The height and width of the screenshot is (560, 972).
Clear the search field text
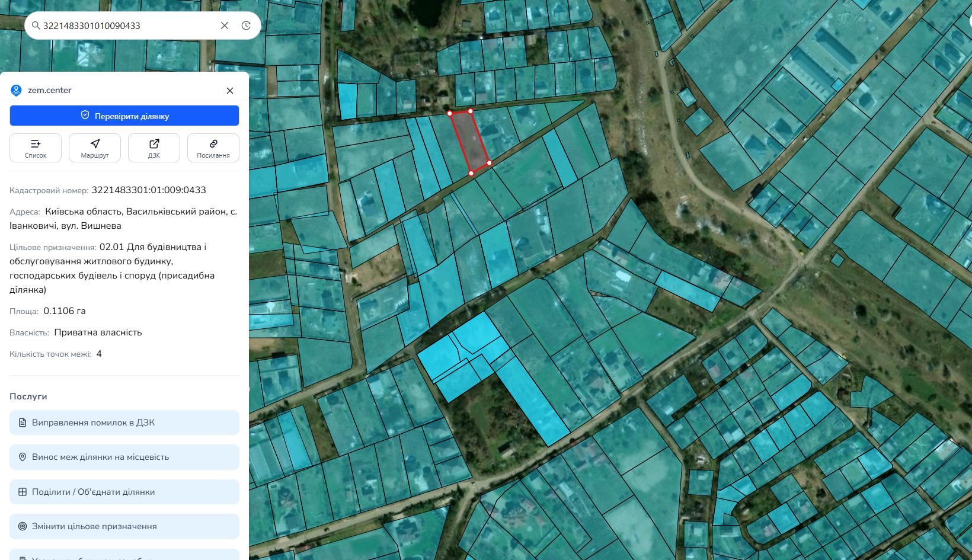pyautogui.click(x=225, y=25)
